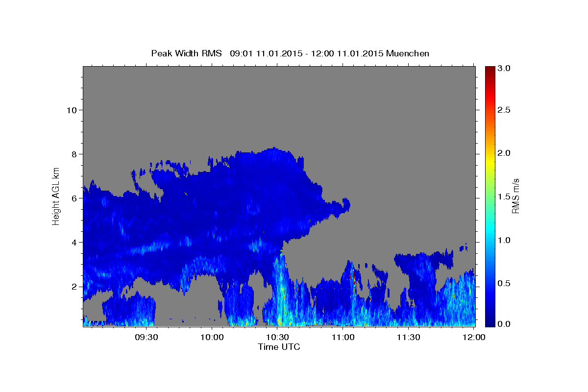Click the colorbar value 2.0
Screen dimensions: 588x392
[505, 153]
